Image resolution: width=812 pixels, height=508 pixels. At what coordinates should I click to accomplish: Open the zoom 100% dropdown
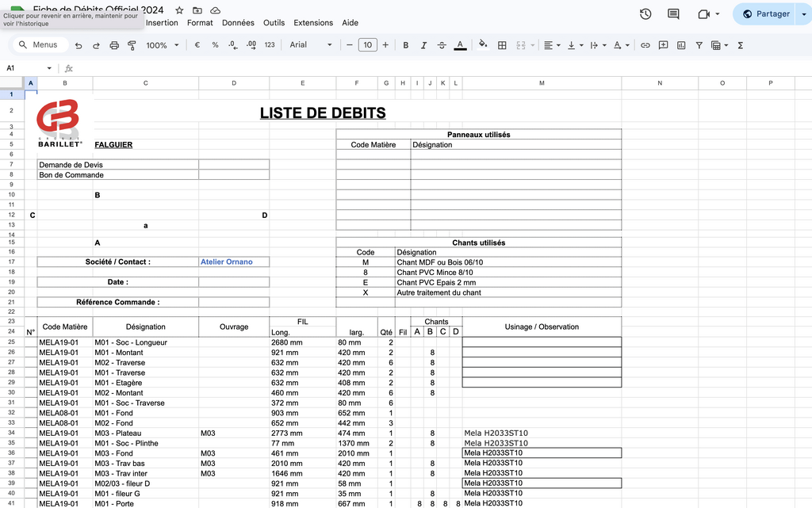click(x=162, y=45)
